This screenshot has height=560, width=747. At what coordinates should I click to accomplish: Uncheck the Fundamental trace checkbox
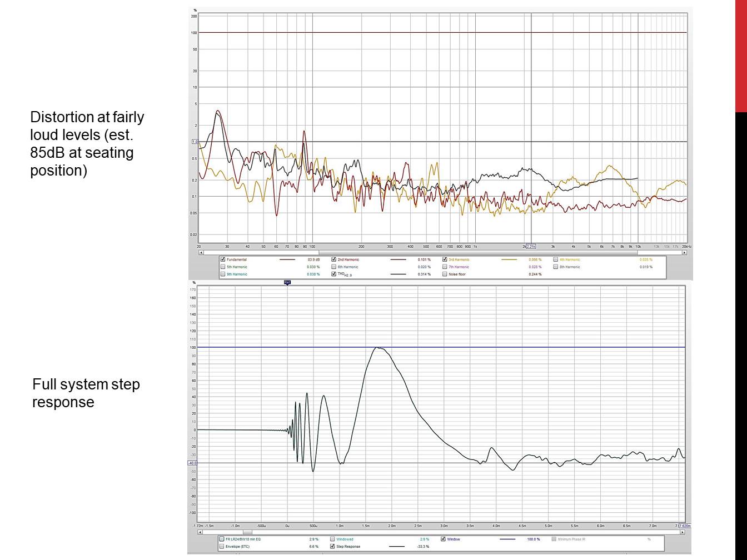click(223, 259)
